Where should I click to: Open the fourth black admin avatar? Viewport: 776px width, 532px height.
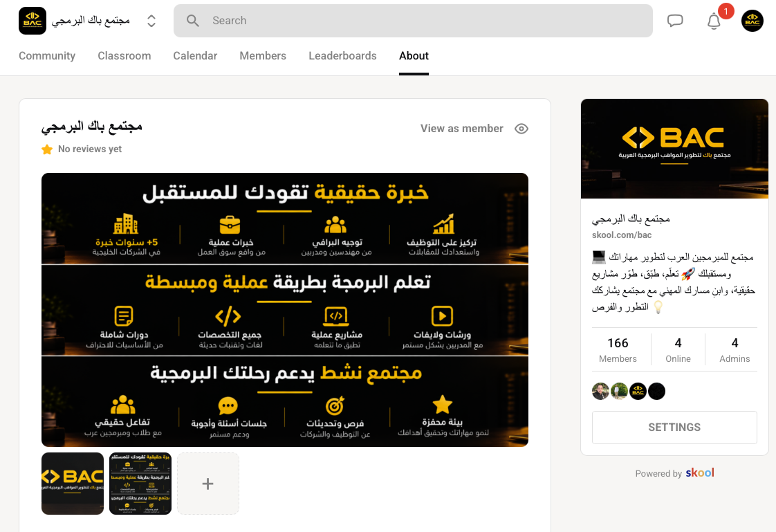tap(657, 391)
